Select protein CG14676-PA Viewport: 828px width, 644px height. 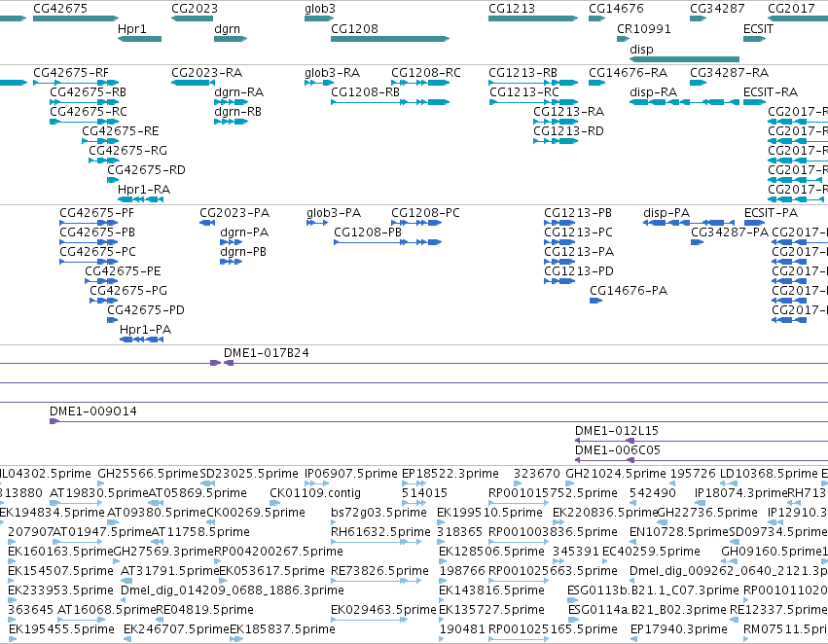point(595,301)
